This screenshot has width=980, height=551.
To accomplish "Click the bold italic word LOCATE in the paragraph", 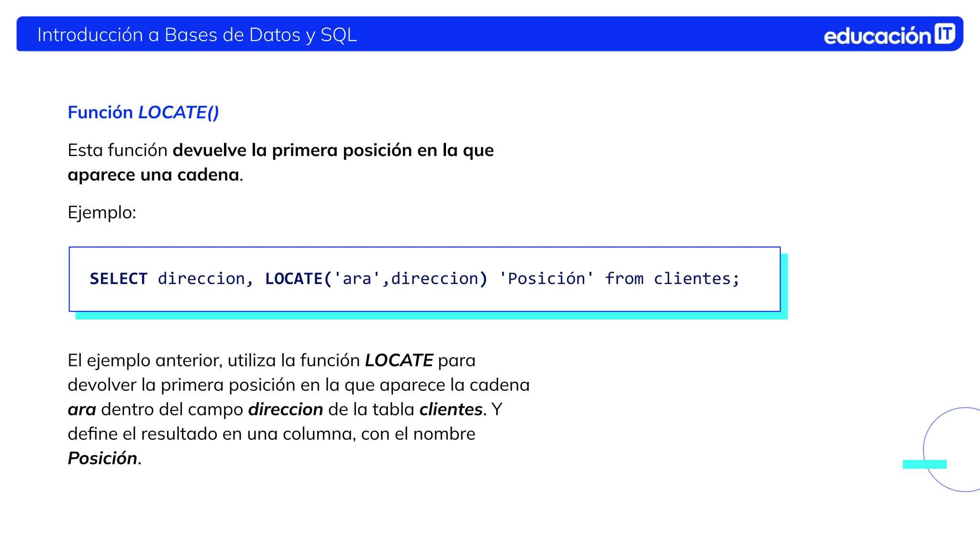I will pyautogui.click(x=399, y=360).
